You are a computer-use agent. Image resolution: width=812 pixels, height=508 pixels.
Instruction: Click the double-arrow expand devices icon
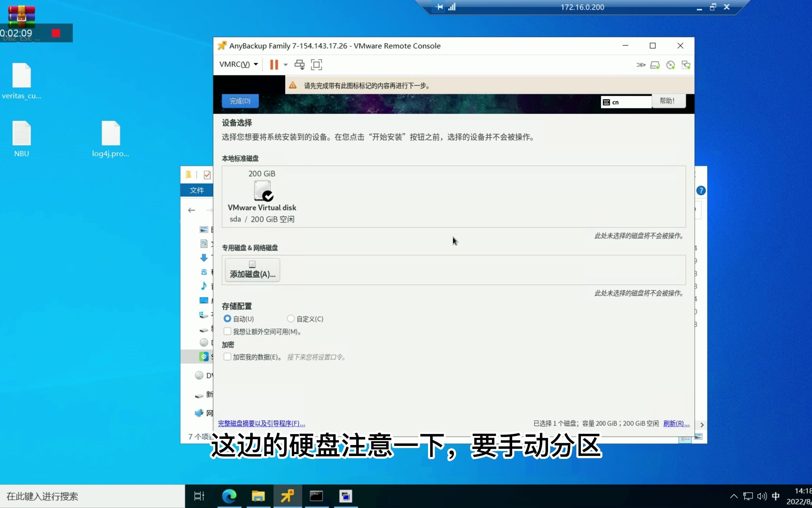pyautogui.click(x=641, y=65)
